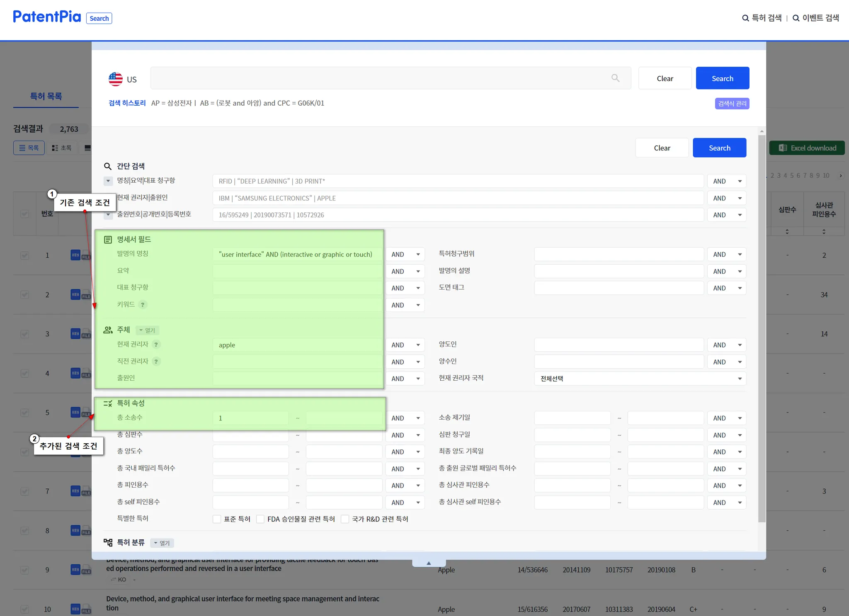Screen dimensions: 849x616
Task: Click the blue Search button beside Clear
Action: pyautogui.click(x=722, y=78)
